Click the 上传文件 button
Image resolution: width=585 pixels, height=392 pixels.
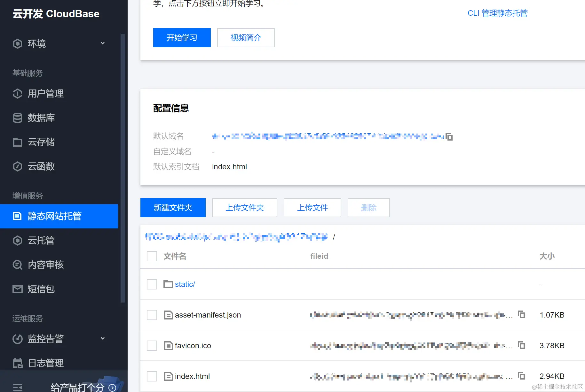pos(312,208)
